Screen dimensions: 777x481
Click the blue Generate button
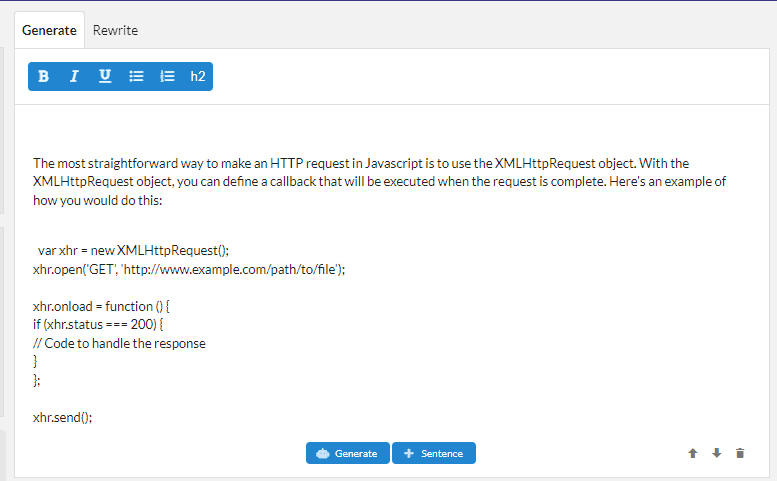[x=347, y=453]
